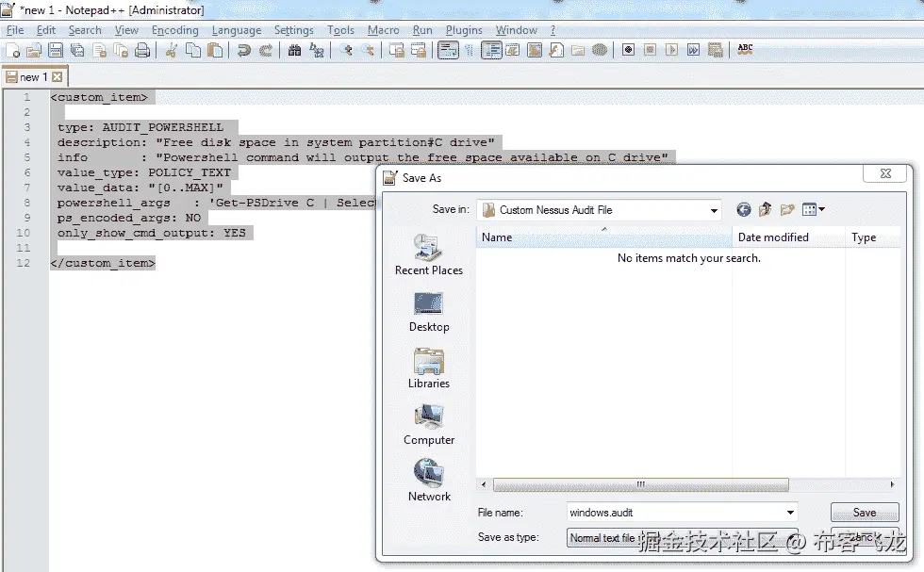The width and height of the screenshot is (924, 572).
Task: Open the Encoding menu
Action: coord(175,30)
